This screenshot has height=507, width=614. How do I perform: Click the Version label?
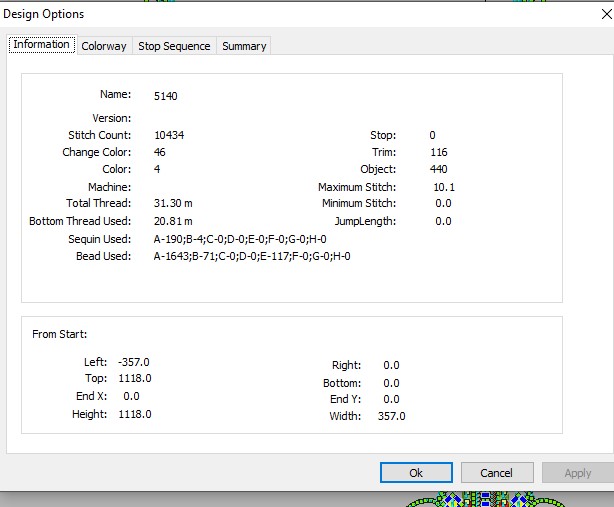click(112, 118)
